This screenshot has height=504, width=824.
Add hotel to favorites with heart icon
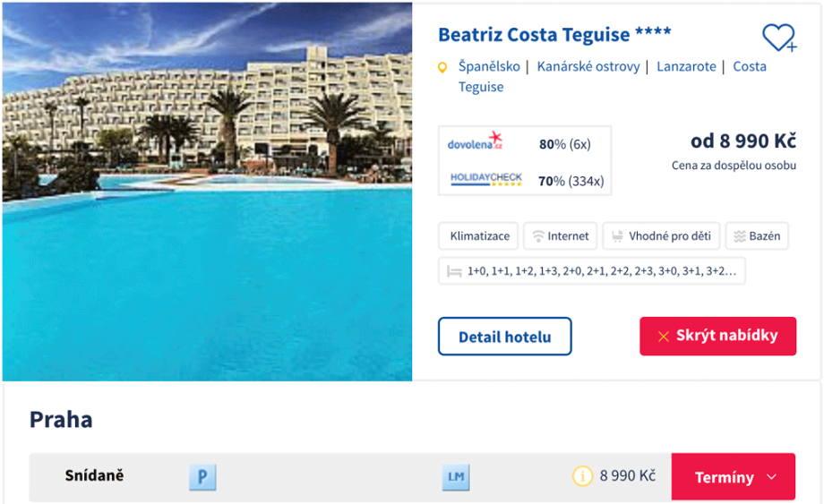click(777, 38)
